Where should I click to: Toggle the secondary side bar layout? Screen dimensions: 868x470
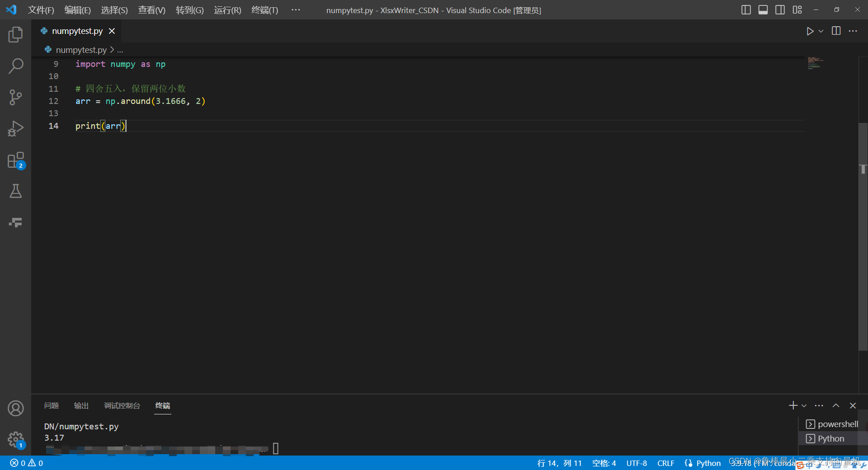click(780, 9)
